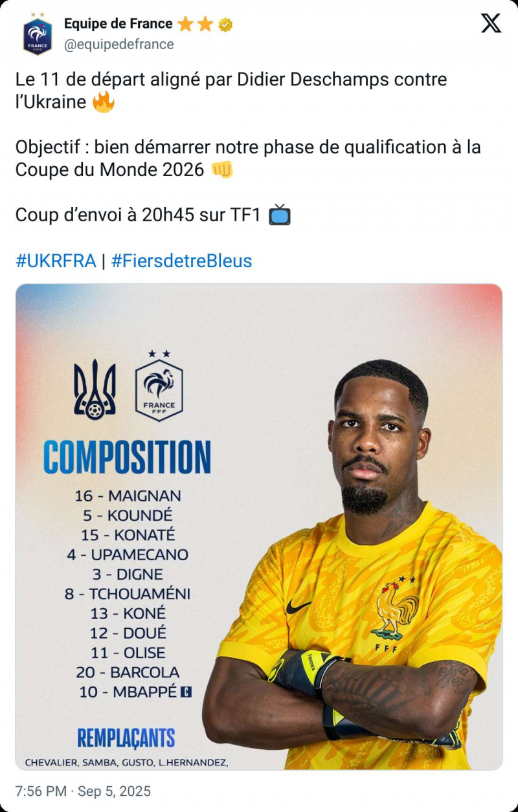The width and height of the screenshot is (518, 812).
Task: Click the fist emoji after 2026
Action: [x=222, y=170]
